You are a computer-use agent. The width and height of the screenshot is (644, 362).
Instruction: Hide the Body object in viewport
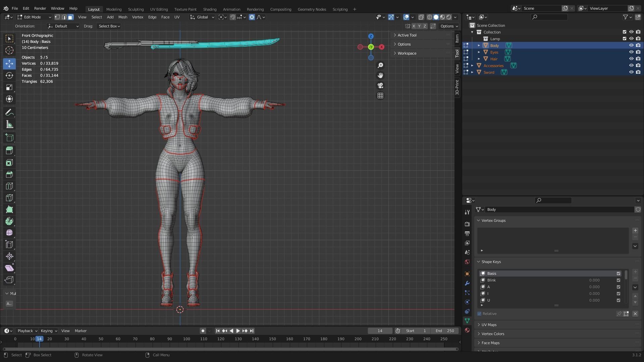(631, 45)
